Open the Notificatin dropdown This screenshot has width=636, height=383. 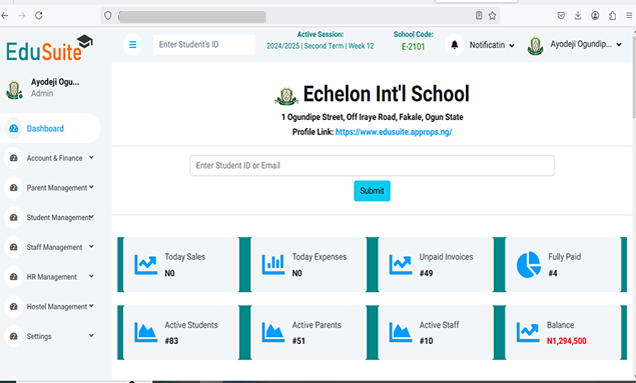(492, 45)
